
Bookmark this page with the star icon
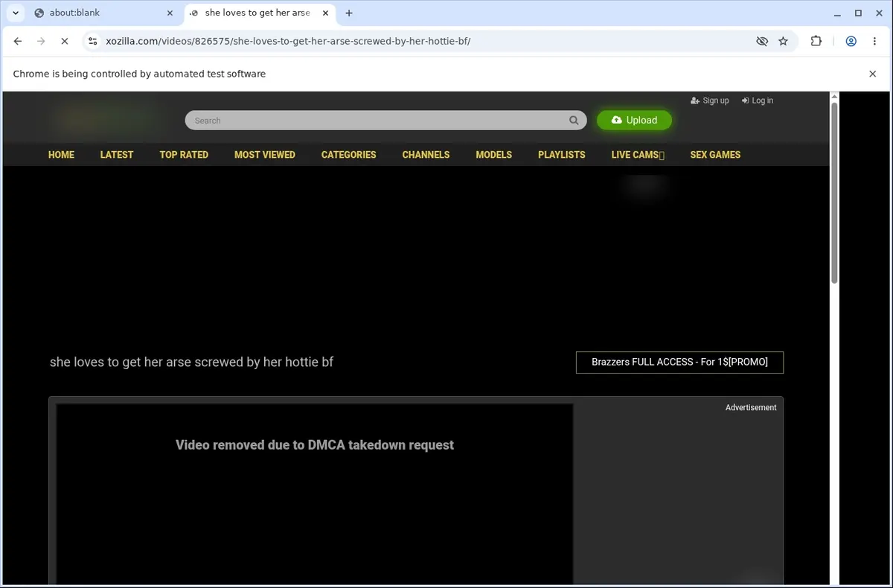click(783, 42)
